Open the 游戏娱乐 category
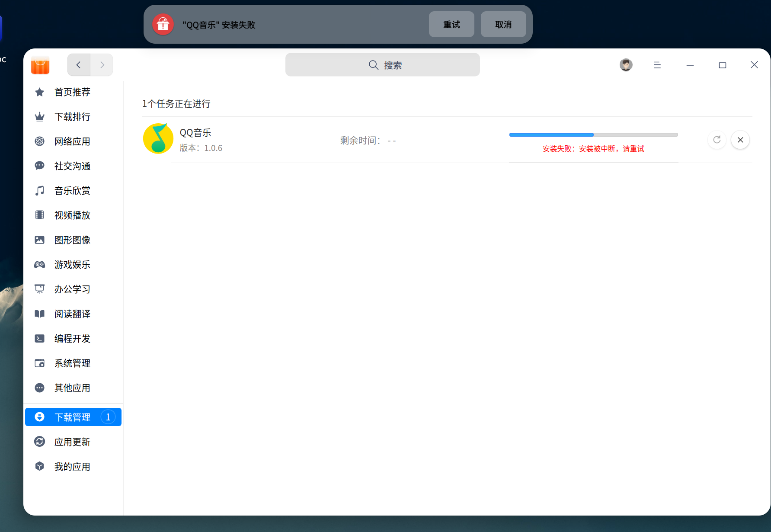 (x=74, y=265)
